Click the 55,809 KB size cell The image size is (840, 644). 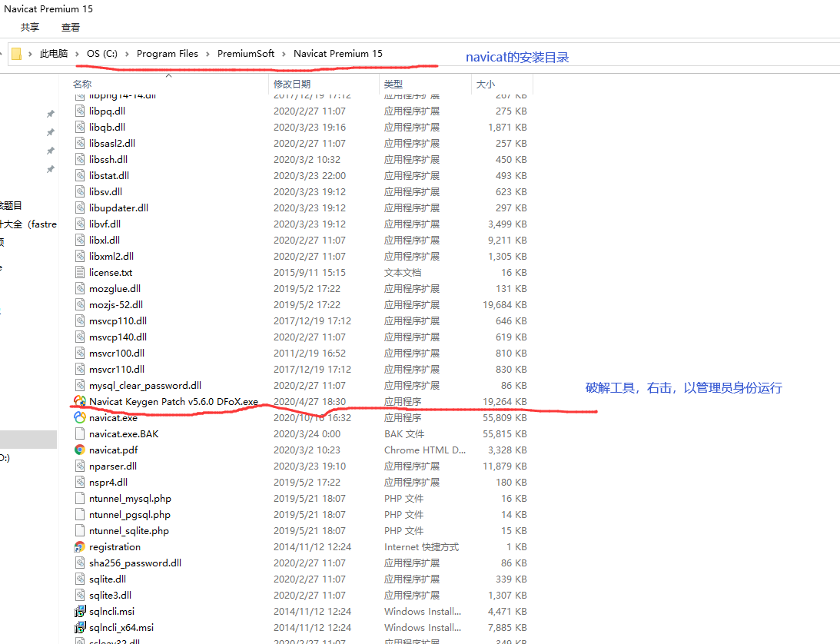pyautogui.click(x=505, y=417)
